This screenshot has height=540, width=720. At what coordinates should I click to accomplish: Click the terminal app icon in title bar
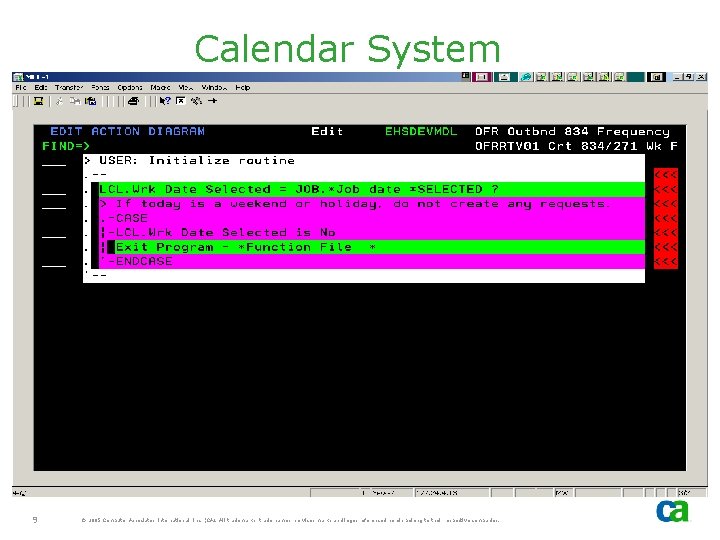18,77
